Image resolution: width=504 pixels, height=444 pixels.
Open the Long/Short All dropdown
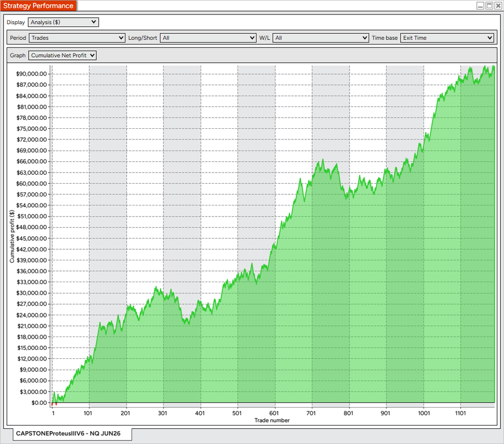(208, 38)
